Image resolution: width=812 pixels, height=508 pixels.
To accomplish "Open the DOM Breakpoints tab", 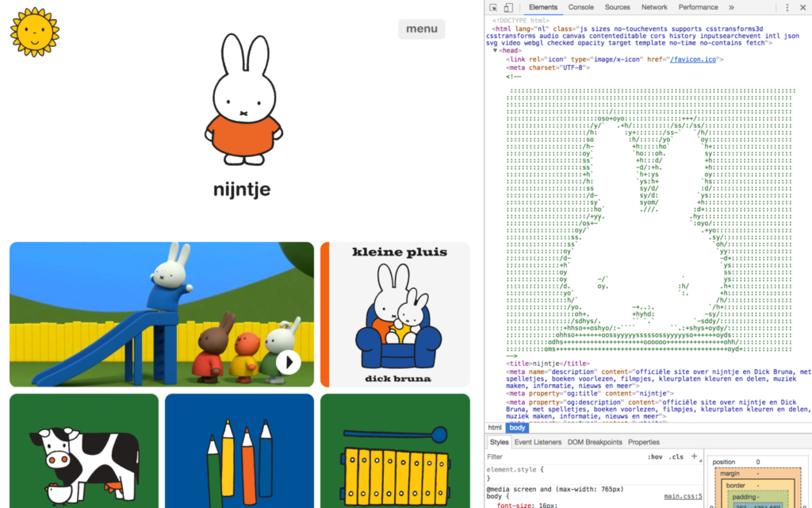I will (x=595, y=442).
